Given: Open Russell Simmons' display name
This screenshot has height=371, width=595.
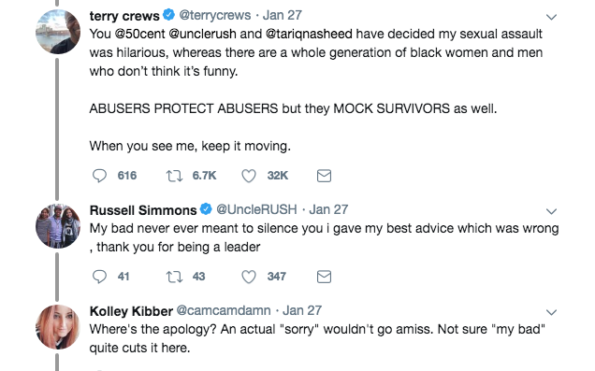Looking at the screenshot, I should 143,210.
